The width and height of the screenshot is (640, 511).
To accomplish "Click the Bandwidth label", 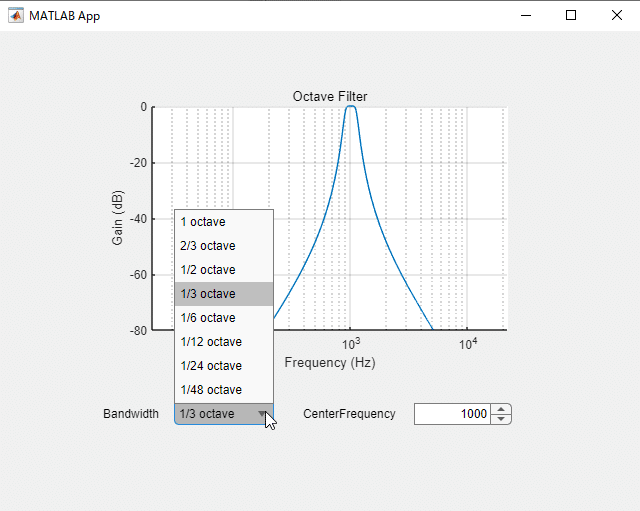I will tap(131, 414).
